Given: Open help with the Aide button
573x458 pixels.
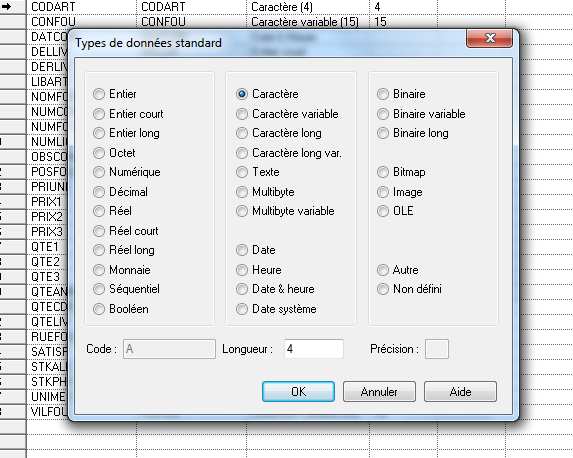Looking at the screenshot, I should tap(460, 391).
